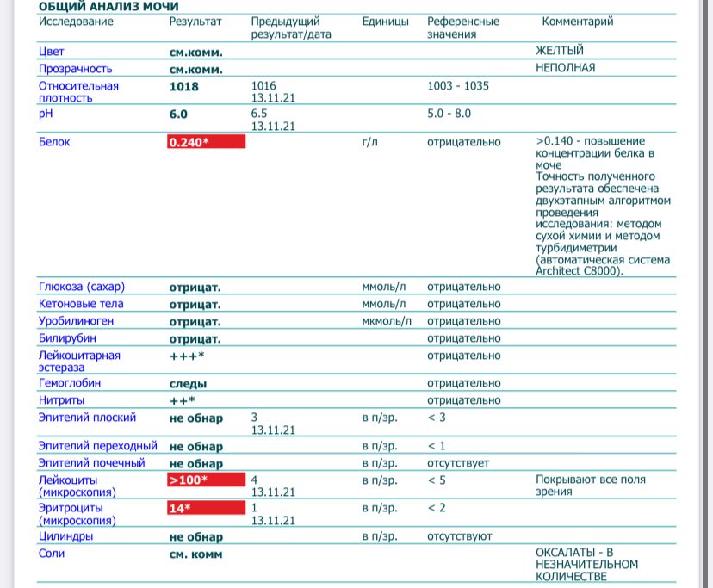This screenshot has height=588, width=713.
Task: Open the 'Эпителий почечный' test name
Action: [x=91, y=463]
